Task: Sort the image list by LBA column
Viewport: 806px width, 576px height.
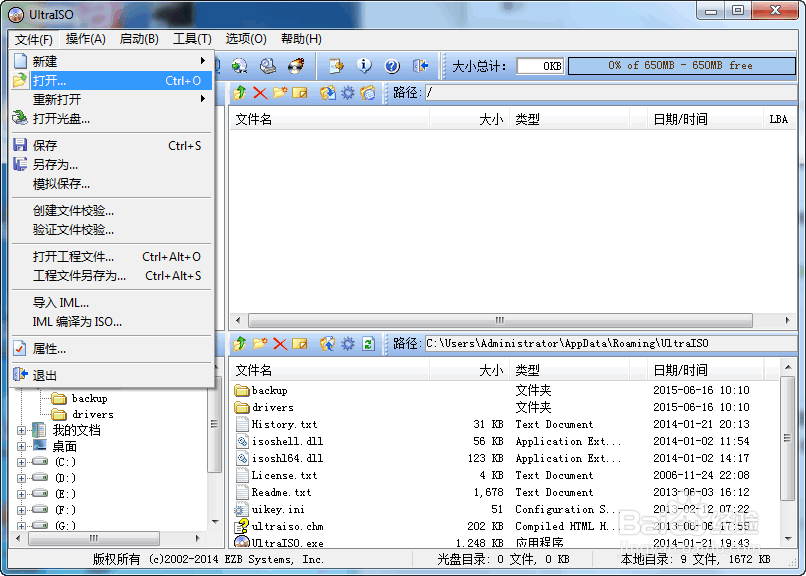Action: click(779, 119)
